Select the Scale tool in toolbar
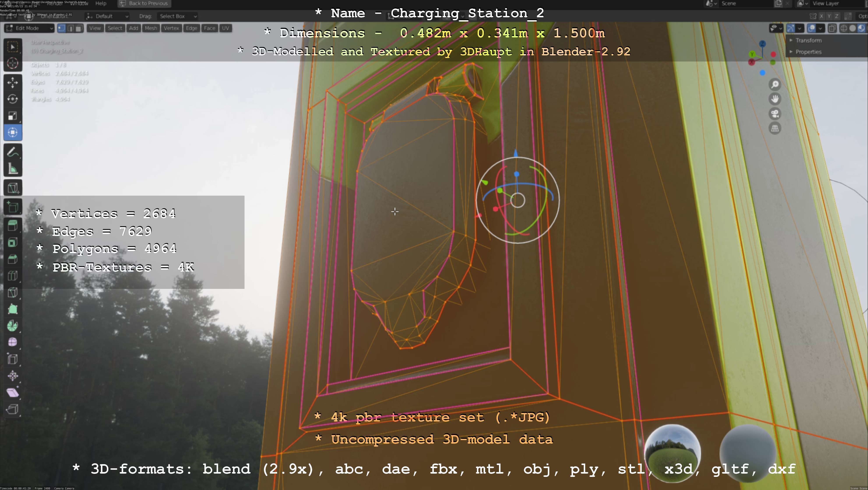 pos(13,116)
